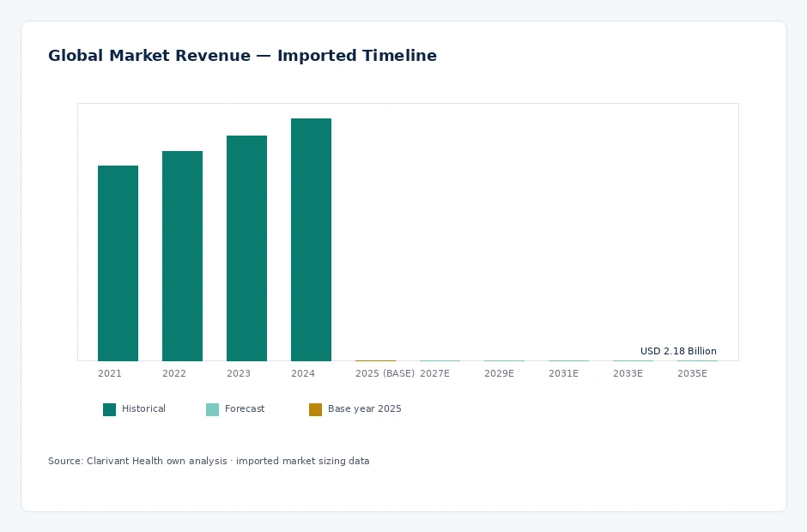Select the 2021 bar in the chart
This screenshot has width=807, height=532.
pos(118,263)
